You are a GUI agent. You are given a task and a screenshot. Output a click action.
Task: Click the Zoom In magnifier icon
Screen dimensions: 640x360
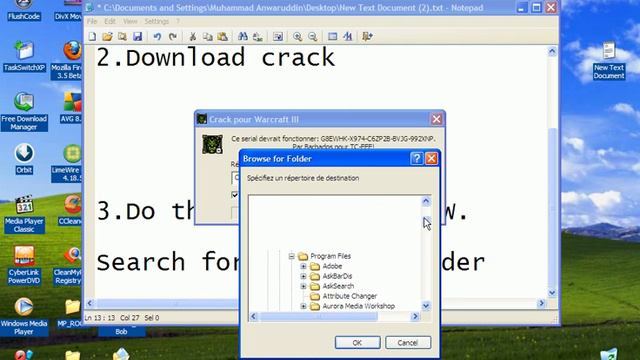(x=298, y=37)
